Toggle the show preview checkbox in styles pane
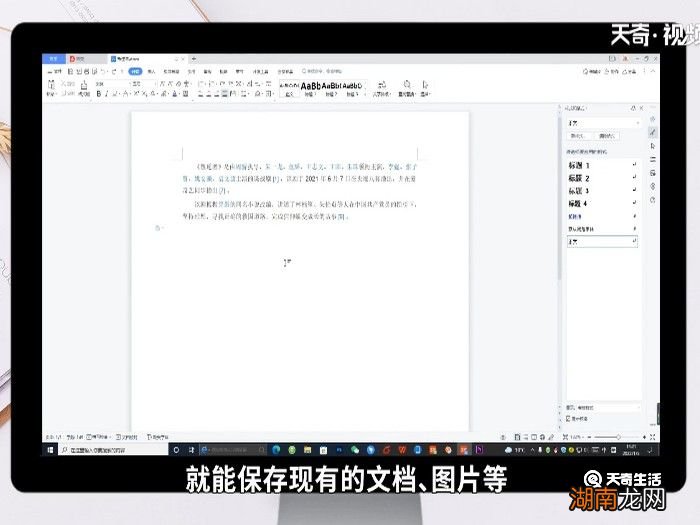 pyautogui.click(x=568, y=419)
